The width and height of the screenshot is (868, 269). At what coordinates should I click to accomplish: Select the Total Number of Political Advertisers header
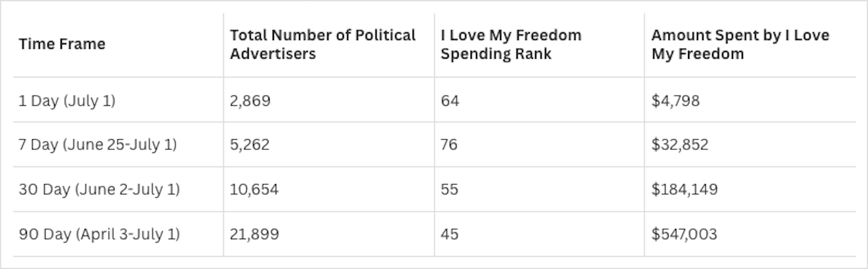[x=322, y=44]
